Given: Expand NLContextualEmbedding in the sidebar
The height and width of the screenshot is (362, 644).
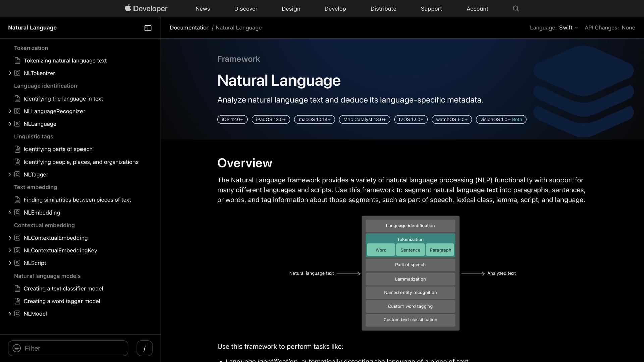Looking at the screenshot, I should tap(10, 238).
